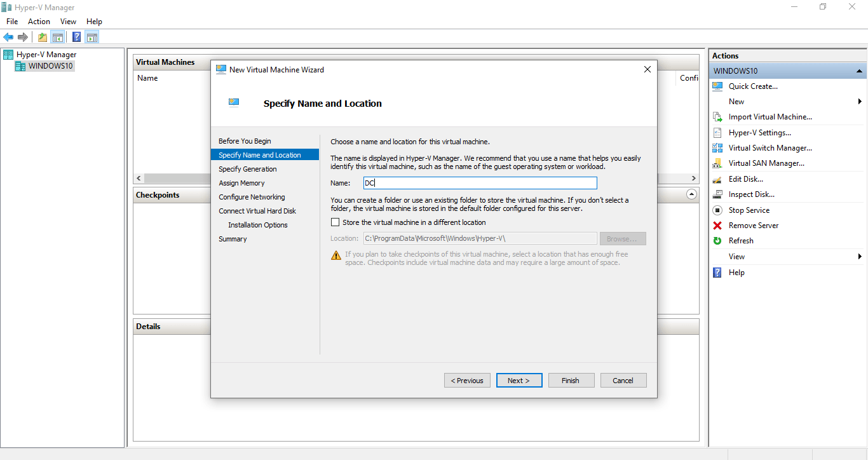Expand the View submenu arrow in Actions
Screen dimensions: 868x460
[x=860, y=257]
